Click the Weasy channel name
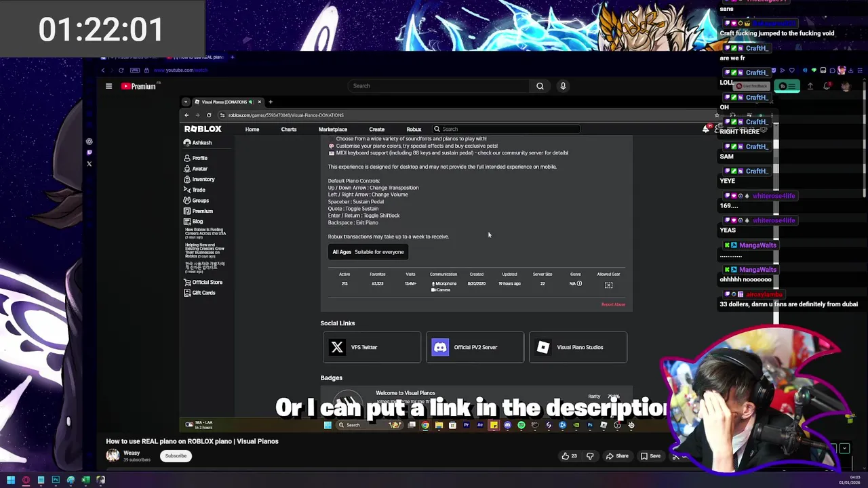The height and width of the screenshot is (488, 868). pos(132,453)
